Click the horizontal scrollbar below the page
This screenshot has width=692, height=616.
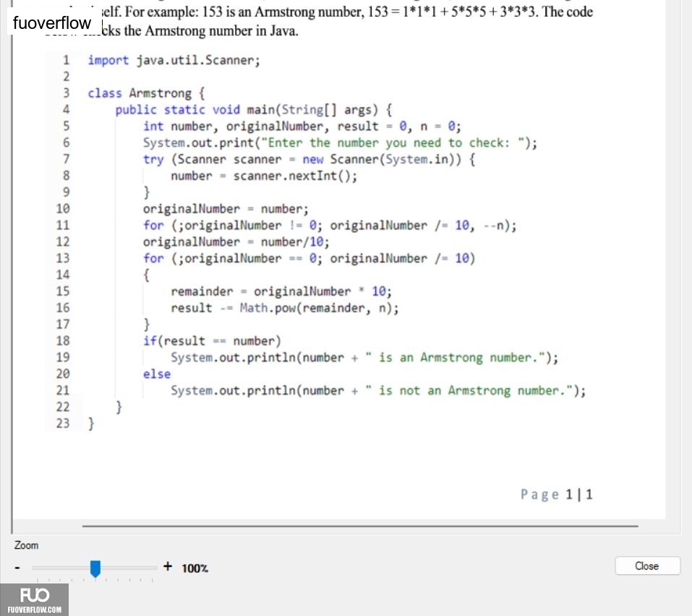pyautogui.click(x=359, y=526)
